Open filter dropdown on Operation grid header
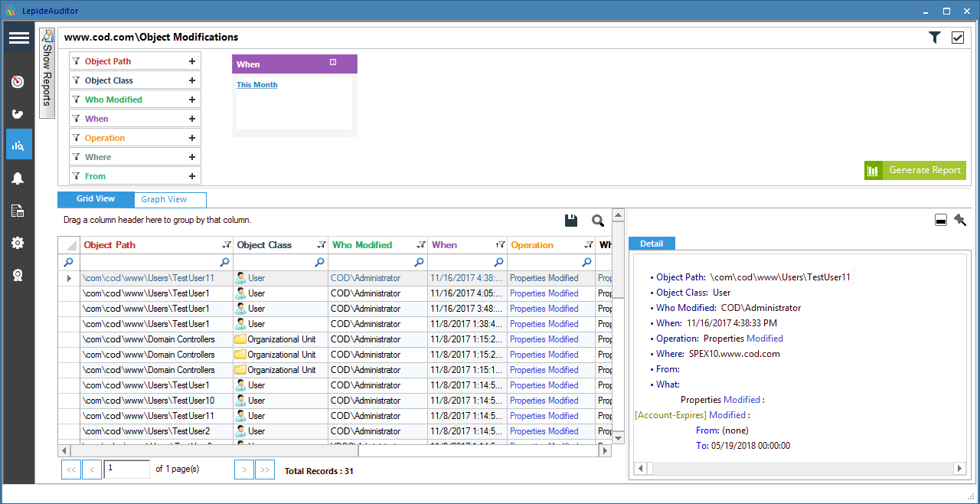Screen dimensions: 980x504 pyautogui.click(x=589, y=245)
